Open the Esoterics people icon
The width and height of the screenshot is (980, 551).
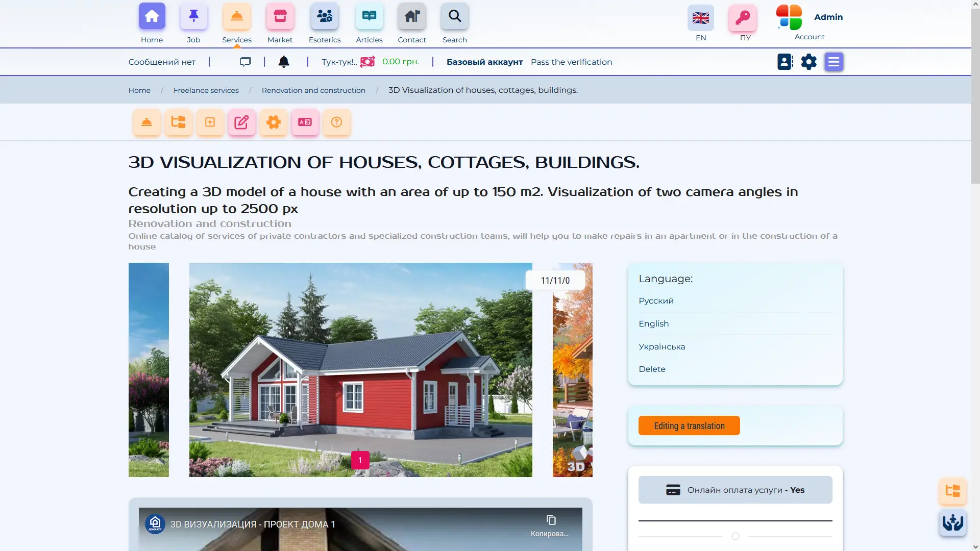tap(325, 16)
